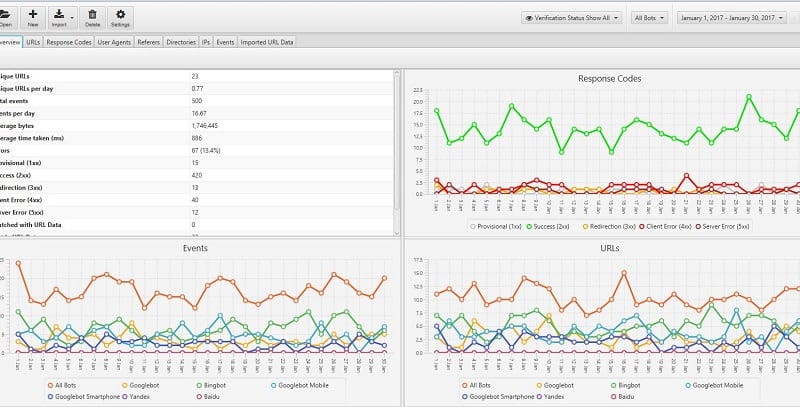Screen dimensions: 800x407
Task: Click the Import download icon
Action: 59,14
